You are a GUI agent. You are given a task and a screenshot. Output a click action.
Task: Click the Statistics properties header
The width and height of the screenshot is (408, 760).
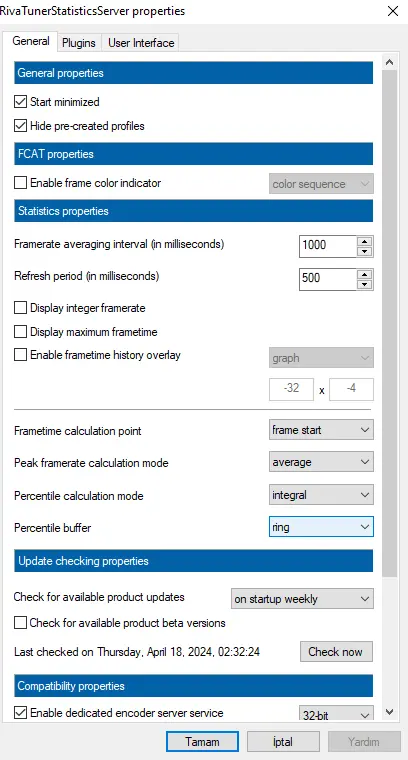pos(194,211)
